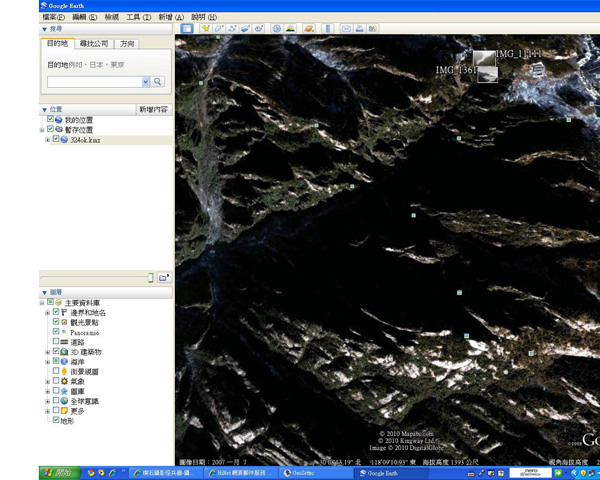Open the search history dropdown arrow
This screenshot has height=480, width=600.
146,81
